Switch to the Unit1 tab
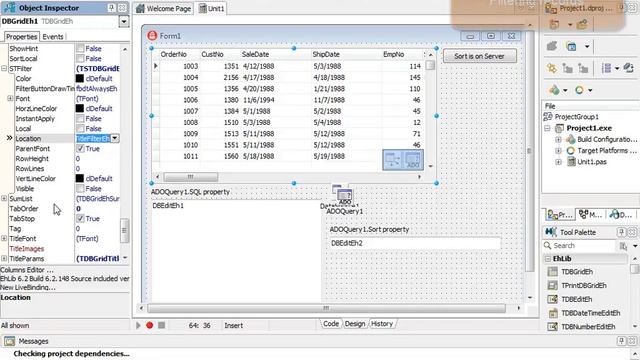Viewport: 640px width, 360px height. (211, 8)
